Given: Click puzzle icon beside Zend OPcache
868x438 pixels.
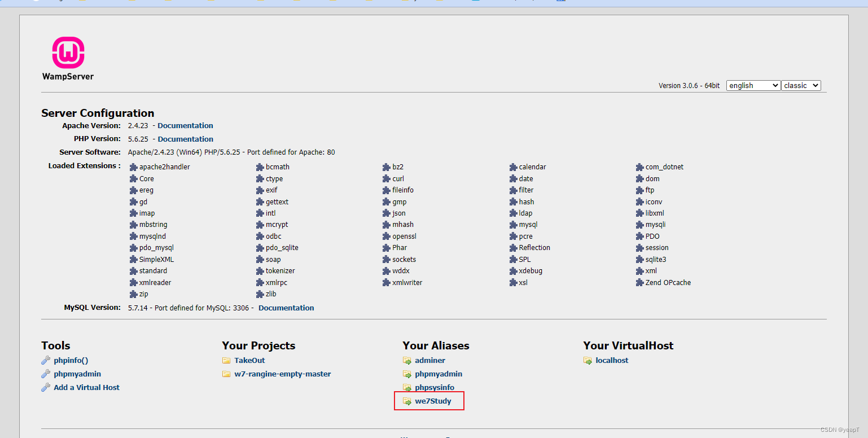Looking at the screenshot, I should pyautogui.click(x=639, y=283).
